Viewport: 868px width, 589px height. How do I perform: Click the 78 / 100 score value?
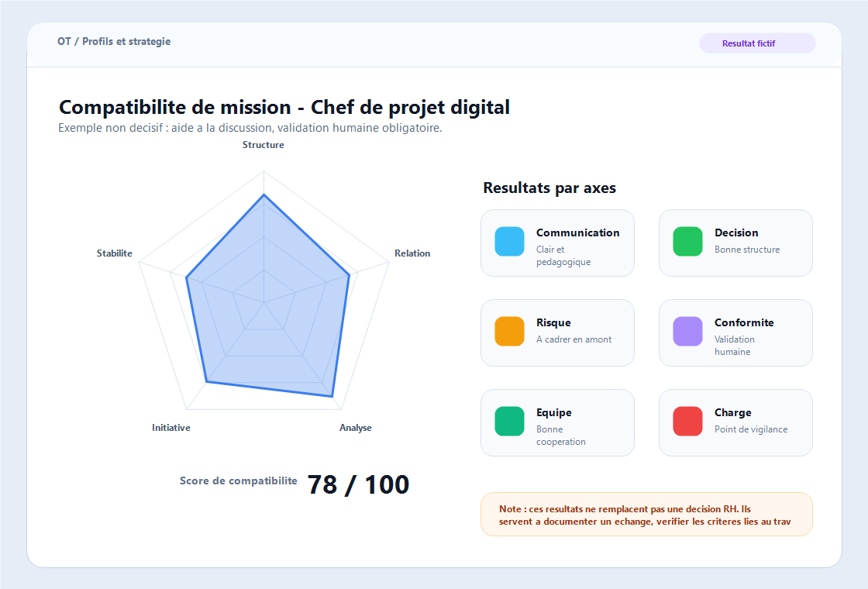(358, 484)
